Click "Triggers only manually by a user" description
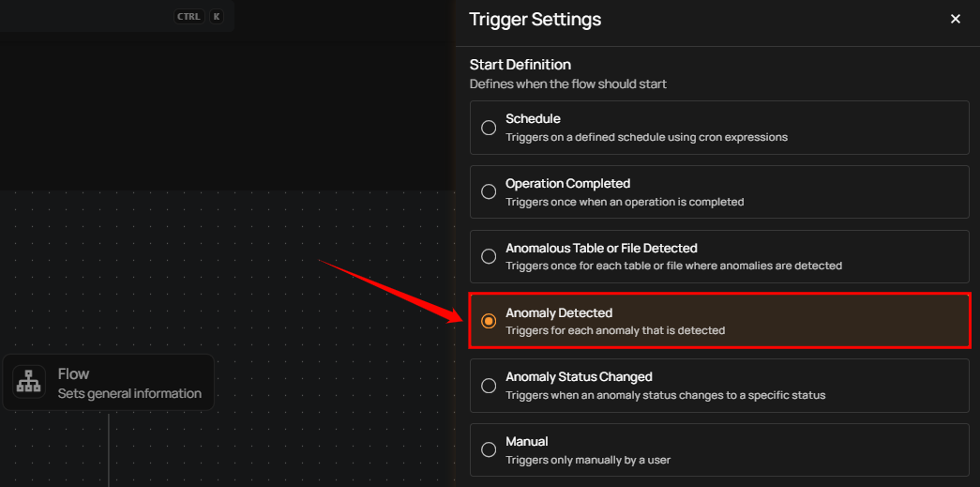 588,460
